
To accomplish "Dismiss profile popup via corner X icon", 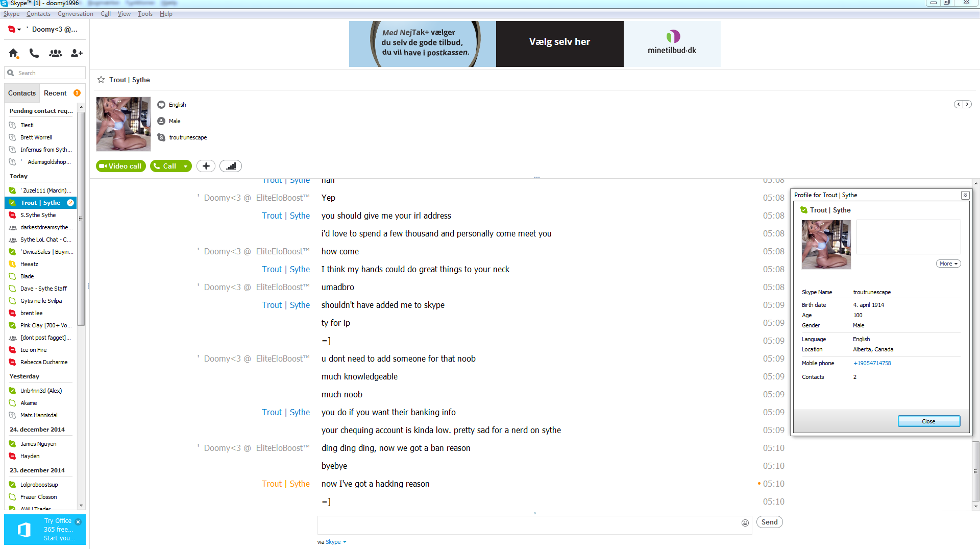I will (965, 195).
